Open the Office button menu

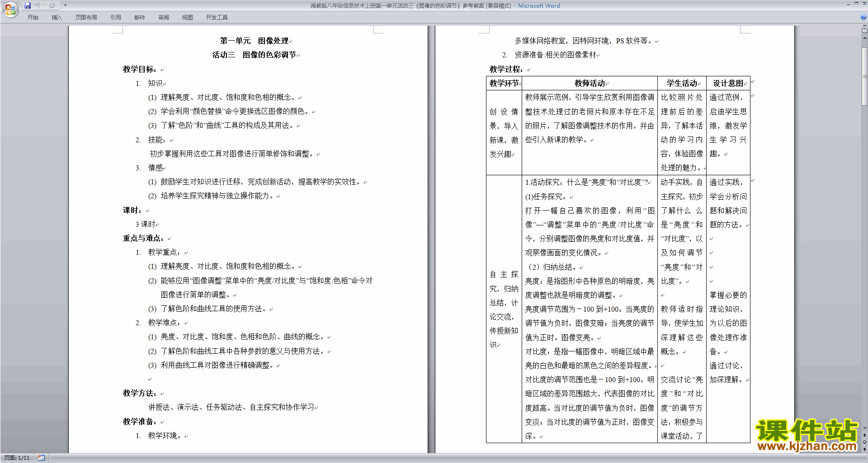[x=10, y=9]
